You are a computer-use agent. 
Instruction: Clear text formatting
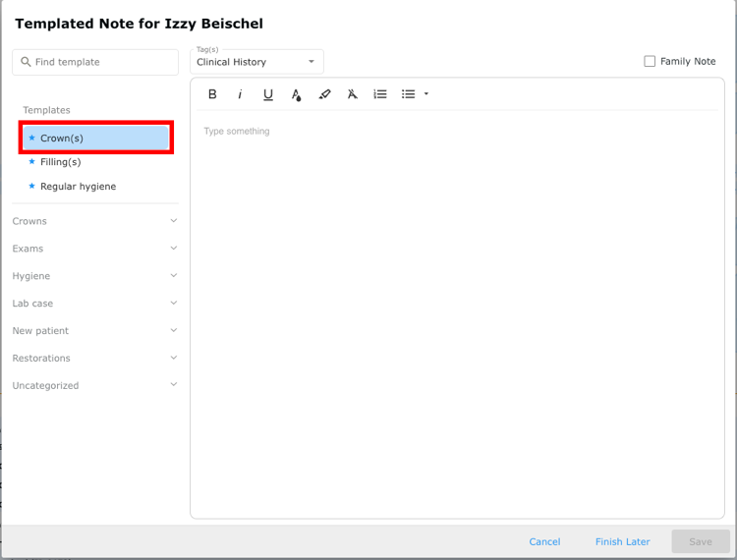tap(352, 94)
